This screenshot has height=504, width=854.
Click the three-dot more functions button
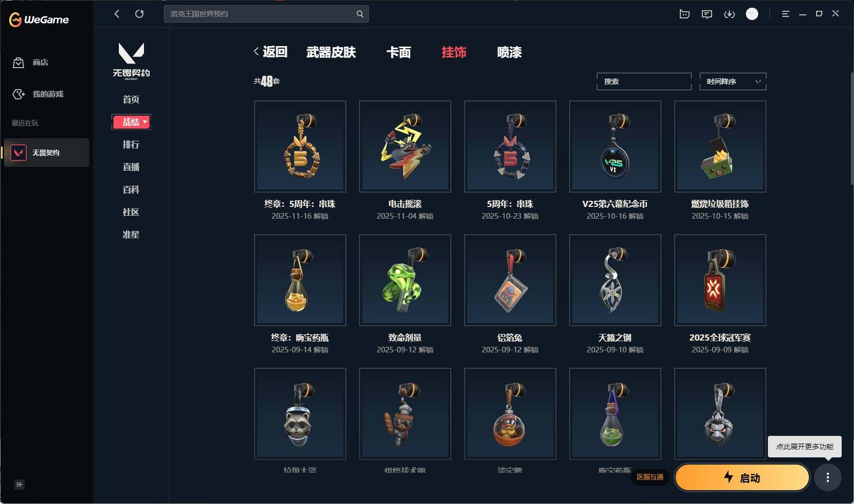[828, 478]
